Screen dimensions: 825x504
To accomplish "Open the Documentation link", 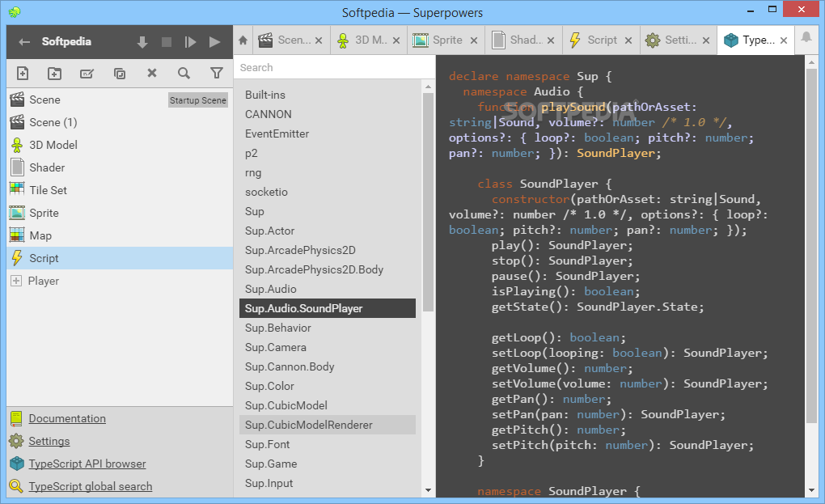I will pos(67,419).
